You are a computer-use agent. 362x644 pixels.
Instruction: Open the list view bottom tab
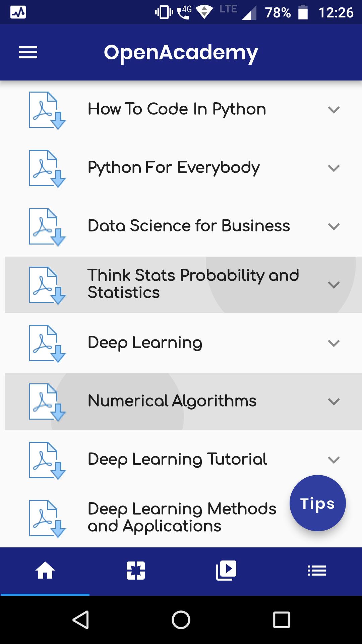pyautogui.click(x=317, y=571)
